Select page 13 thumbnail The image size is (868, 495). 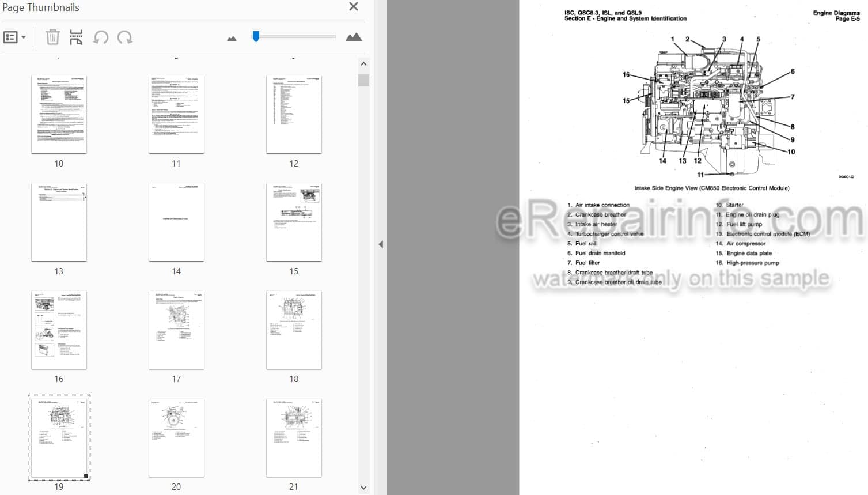click(59, 222)
